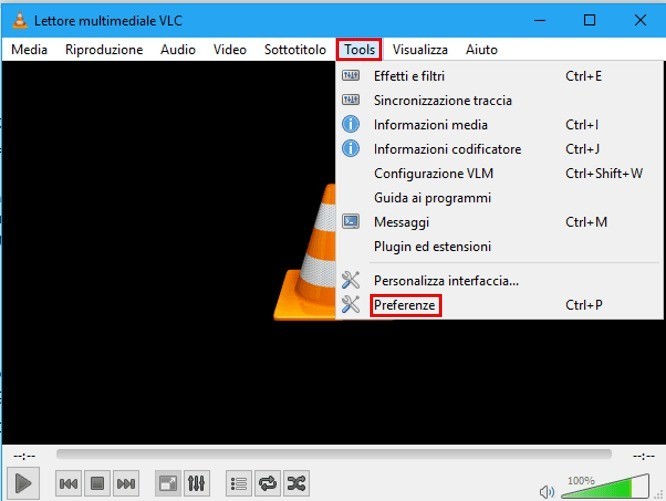Viewport: 666px width, 501px height.
Task: Open the Media menu
Action: click(29, 49)
